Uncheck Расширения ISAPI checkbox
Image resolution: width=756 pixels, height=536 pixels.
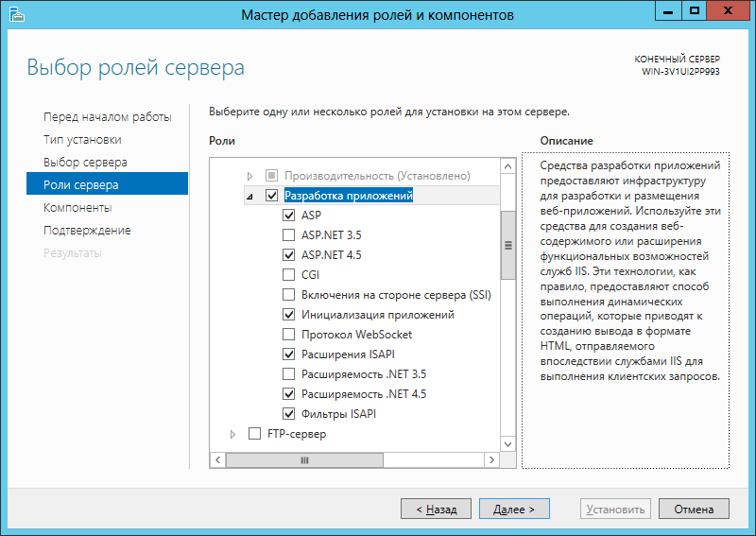[x=288, y=354]
